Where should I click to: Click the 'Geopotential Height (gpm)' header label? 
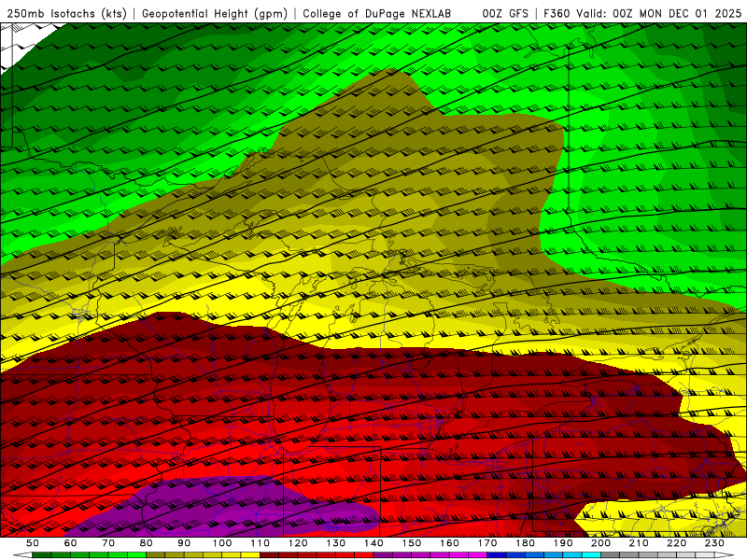coord(215,14)
